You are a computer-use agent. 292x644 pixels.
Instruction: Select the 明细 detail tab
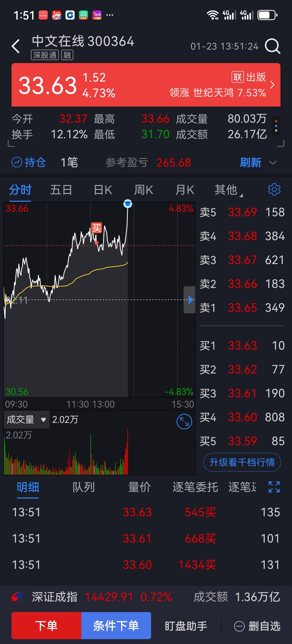tap(28, 487)
